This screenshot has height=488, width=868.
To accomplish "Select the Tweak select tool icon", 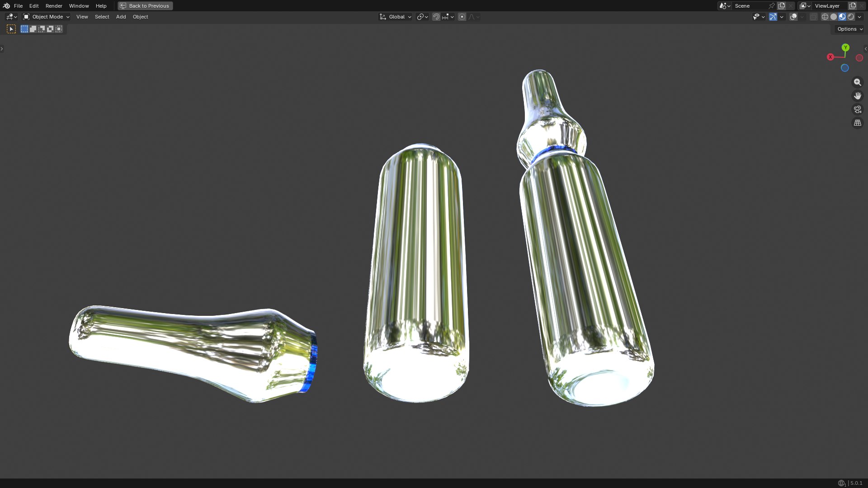I will pyautogui.click(x=12, y=29).
